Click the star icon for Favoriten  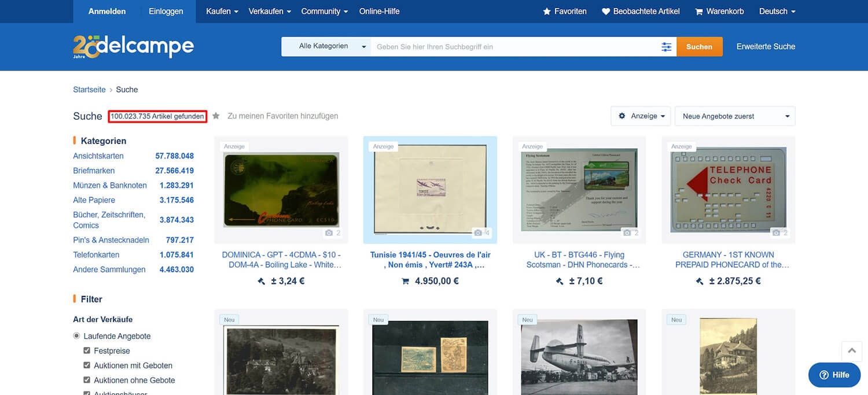546,12
